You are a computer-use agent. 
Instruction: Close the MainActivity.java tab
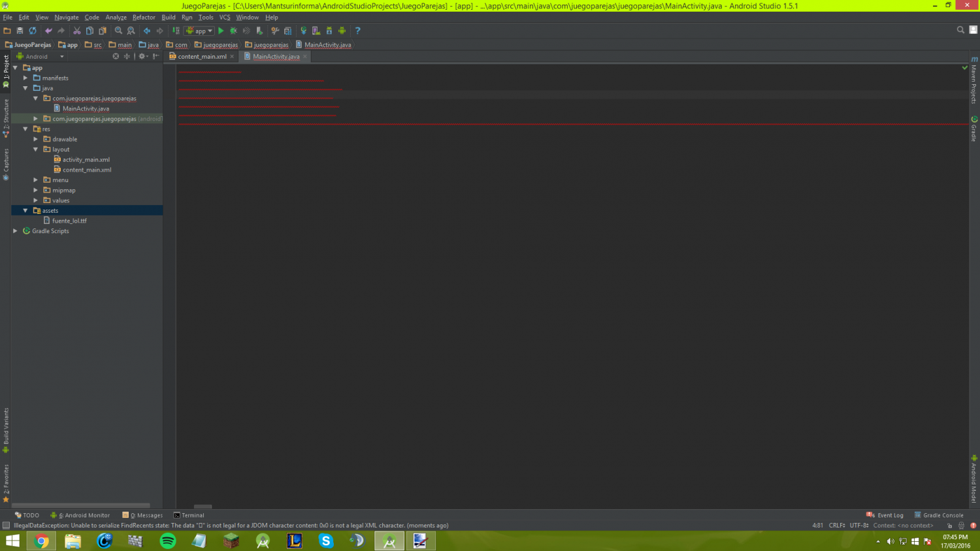point(305,56)
